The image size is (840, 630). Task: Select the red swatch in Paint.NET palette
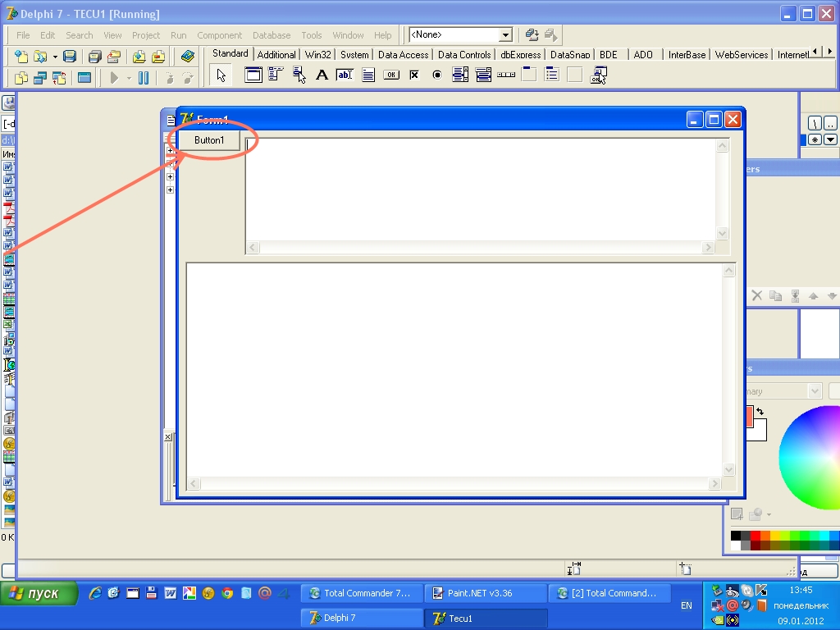coord(755,536)
